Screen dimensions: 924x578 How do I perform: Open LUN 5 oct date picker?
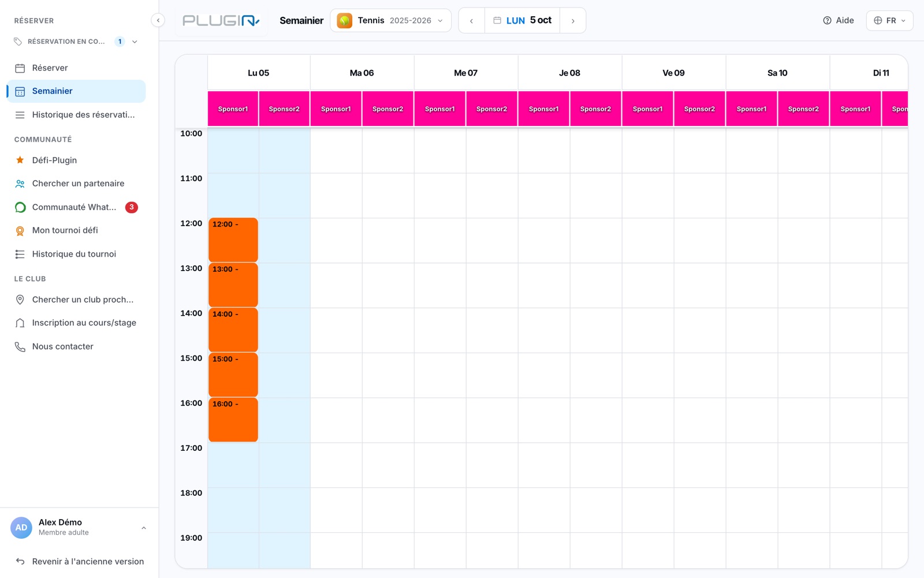pyautogui.click(x=522, y=20)
